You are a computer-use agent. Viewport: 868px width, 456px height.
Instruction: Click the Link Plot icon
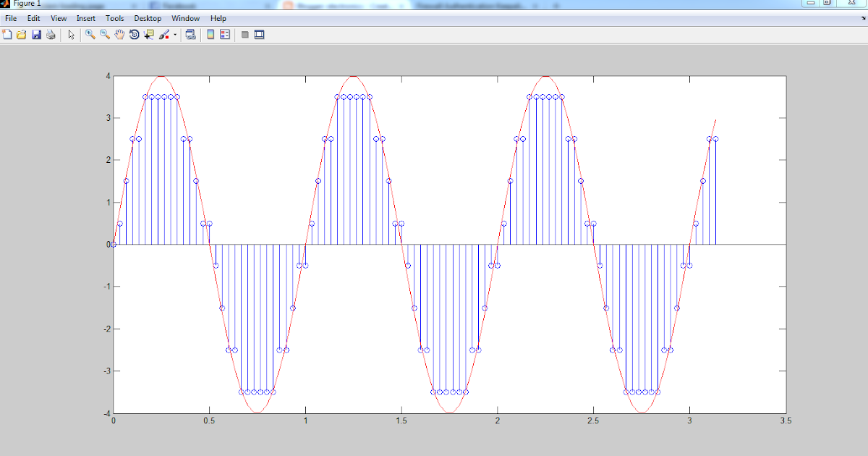point(190,34)
